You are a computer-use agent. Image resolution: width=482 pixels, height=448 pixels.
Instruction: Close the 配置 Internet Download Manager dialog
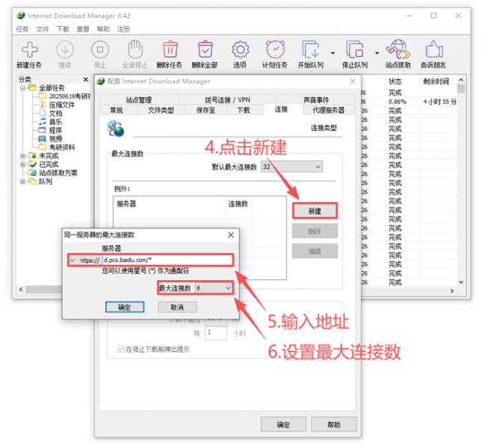click(x=353, y=81)
